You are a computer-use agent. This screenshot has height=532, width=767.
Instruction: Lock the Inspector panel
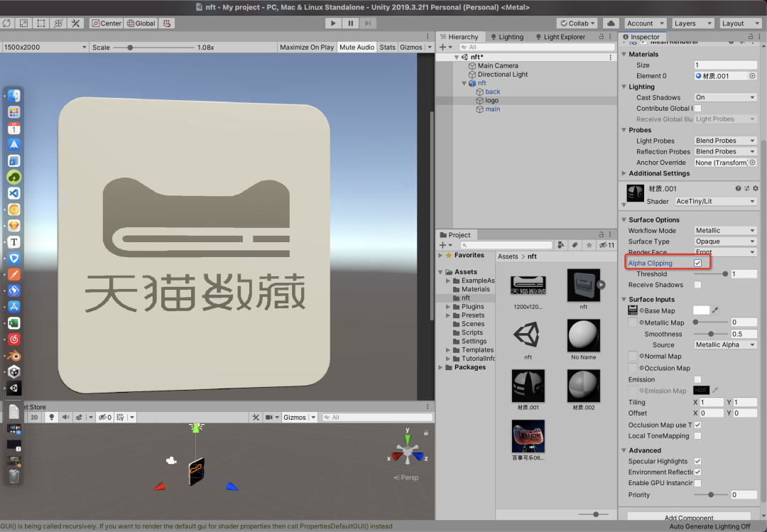pyautogui.click(x=751, y=37)
